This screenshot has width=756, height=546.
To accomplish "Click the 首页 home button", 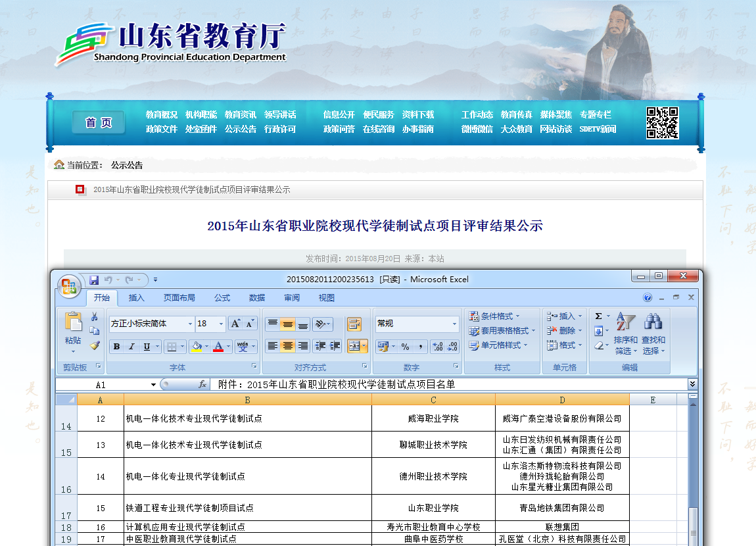I will click(x=99, y=122).
